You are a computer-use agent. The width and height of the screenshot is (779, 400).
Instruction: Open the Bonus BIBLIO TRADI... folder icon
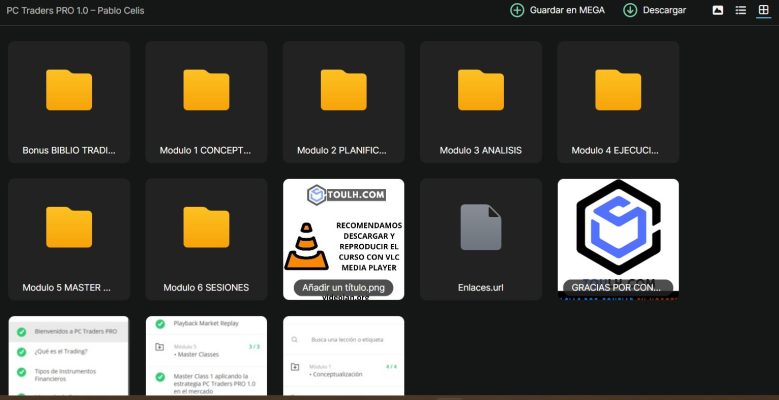(x=69, y=90)
